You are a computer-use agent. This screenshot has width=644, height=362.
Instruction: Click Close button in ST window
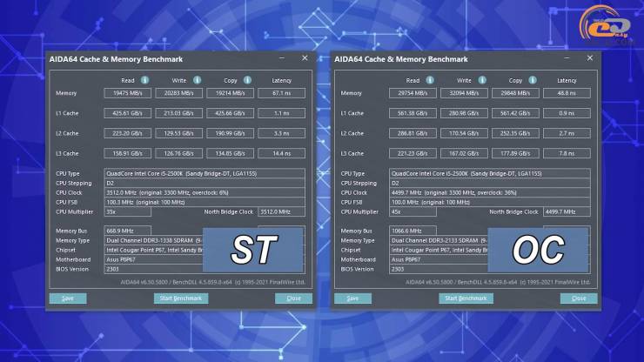click(x=293, y=298)
